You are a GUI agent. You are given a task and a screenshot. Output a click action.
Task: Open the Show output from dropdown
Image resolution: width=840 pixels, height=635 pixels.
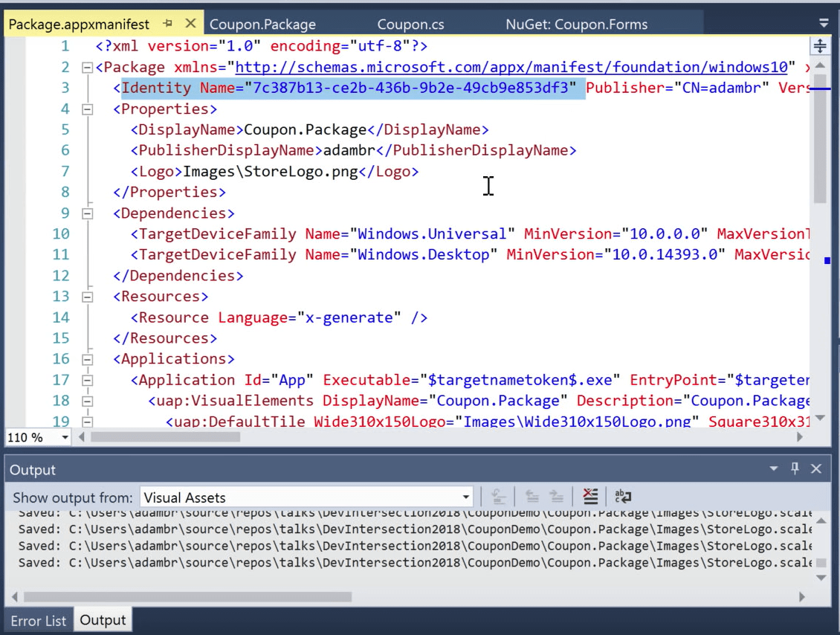pos(465,496)
